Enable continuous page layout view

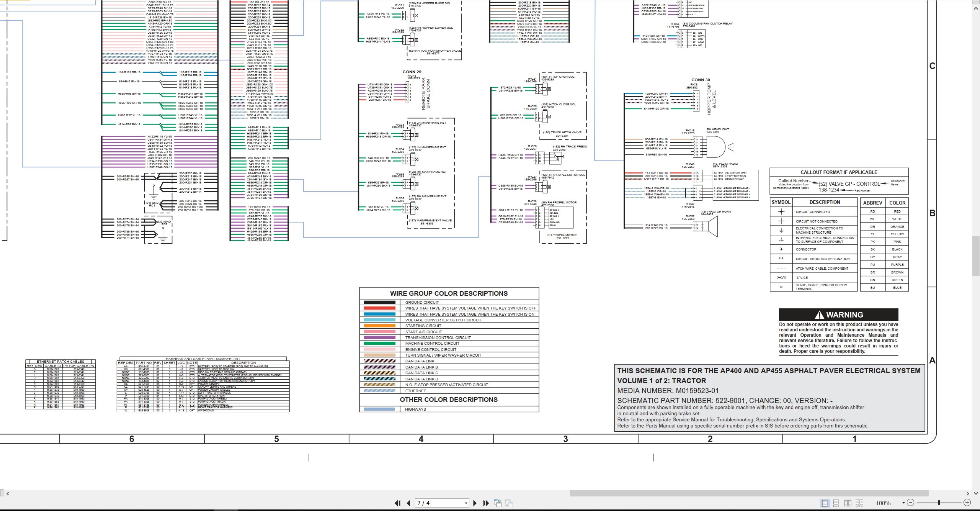point(836,503)
